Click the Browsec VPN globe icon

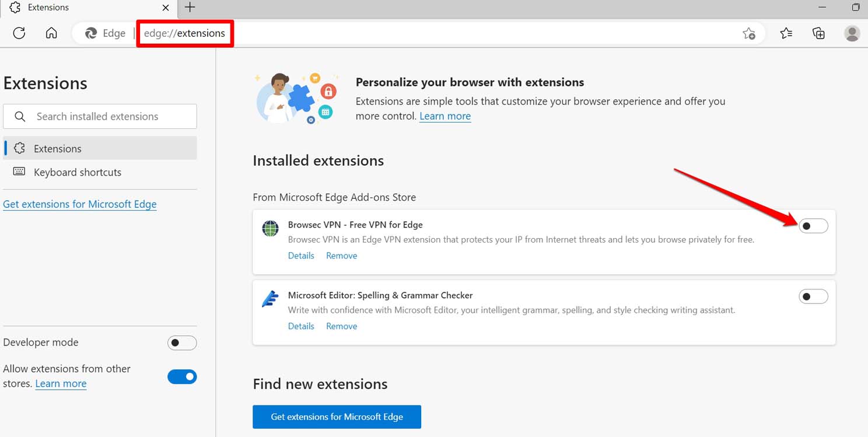click(269, 228)
